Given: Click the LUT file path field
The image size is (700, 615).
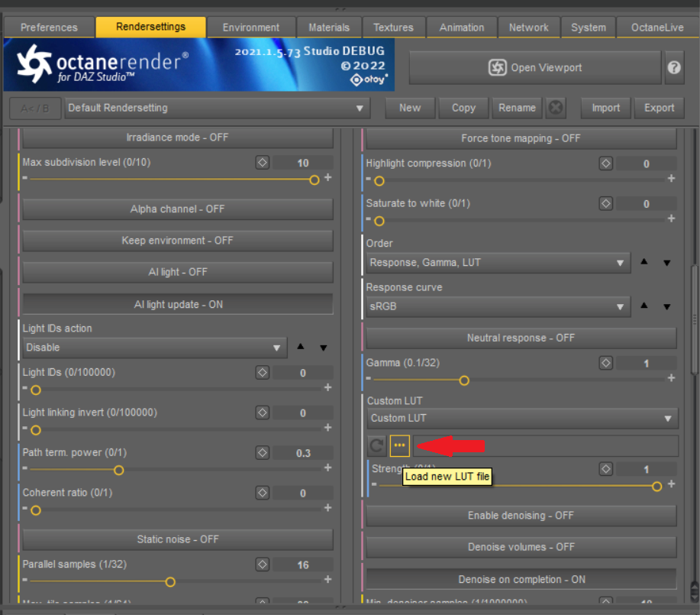Looking at the screenshot, I should 546,445.
